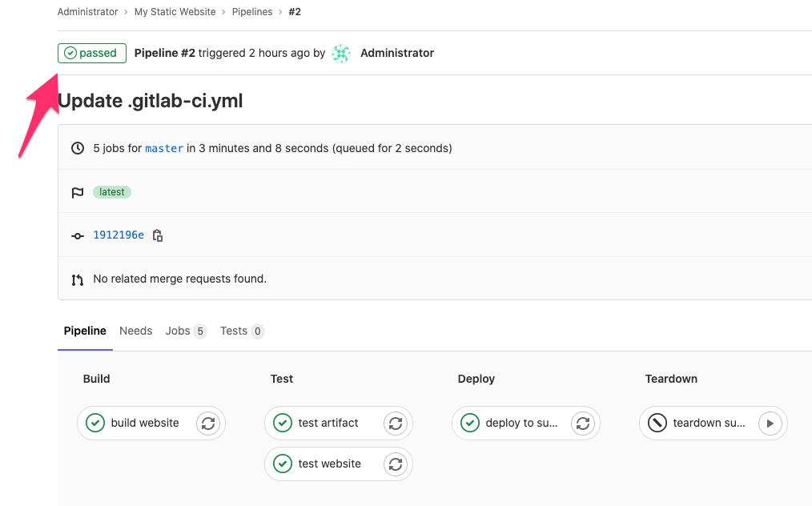812x506 pixels.
Task: Click the passed status badge
Action: 91,54
